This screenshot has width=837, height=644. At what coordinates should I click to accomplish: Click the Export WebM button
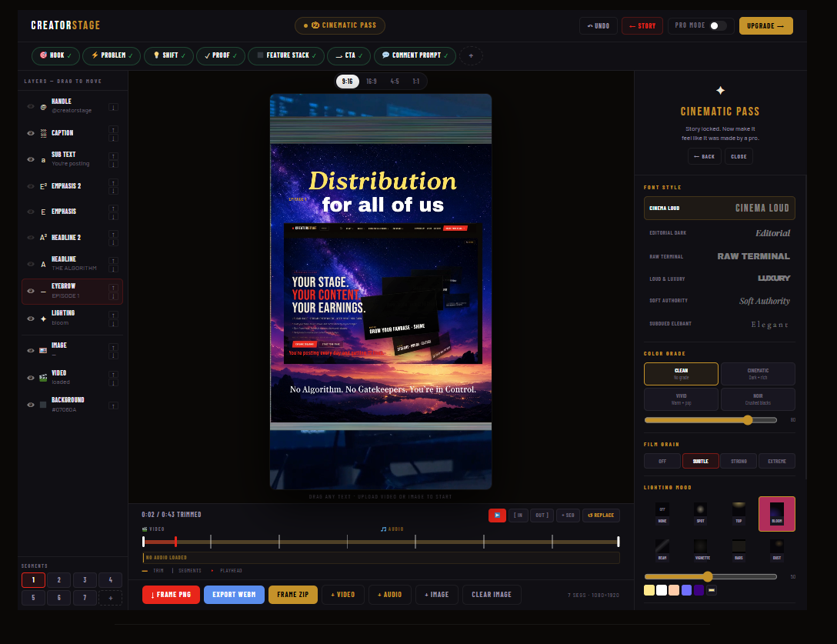[x=235, y=595]
